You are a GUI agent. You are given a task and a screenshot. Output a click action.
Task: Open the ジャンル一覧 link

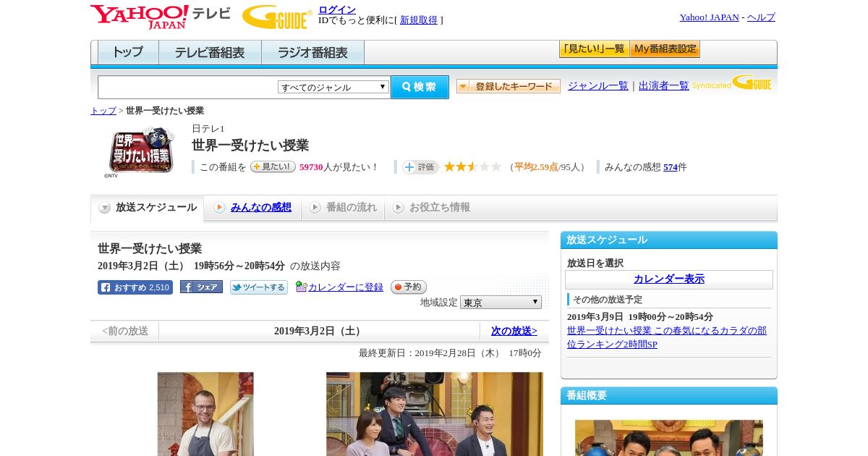pyautogui.click(x=598, y=86)
